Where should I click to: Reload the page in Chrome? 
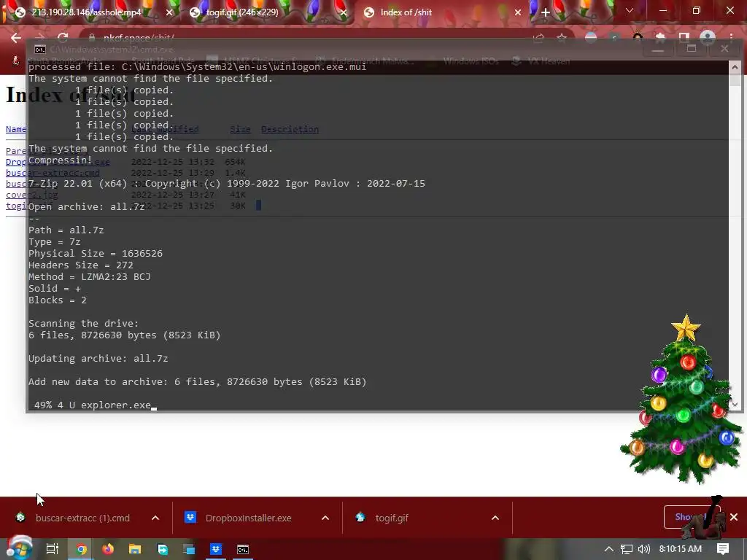[63, 38]
